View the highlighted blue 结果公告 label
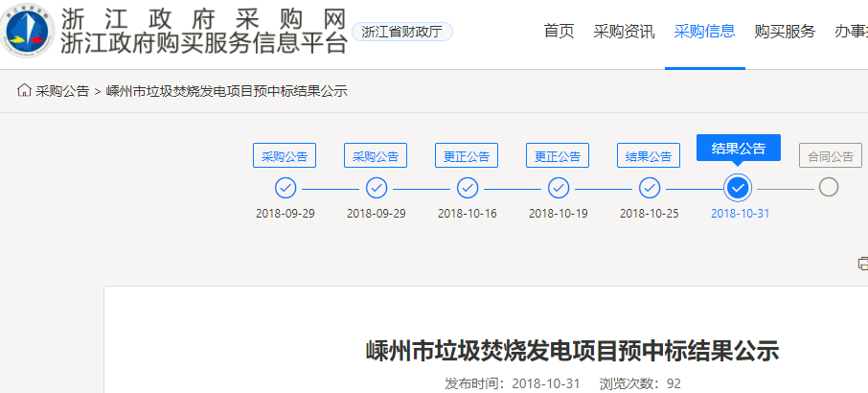Image resolution: width=868 pixels, height=393 pixels. (x=739, y=149)
